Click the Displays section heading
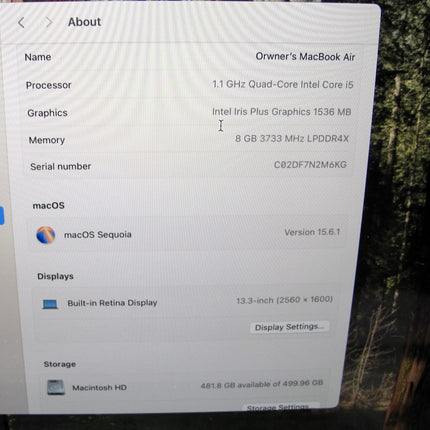Screen dimensions: 430x430 click(x=55, y=276)
